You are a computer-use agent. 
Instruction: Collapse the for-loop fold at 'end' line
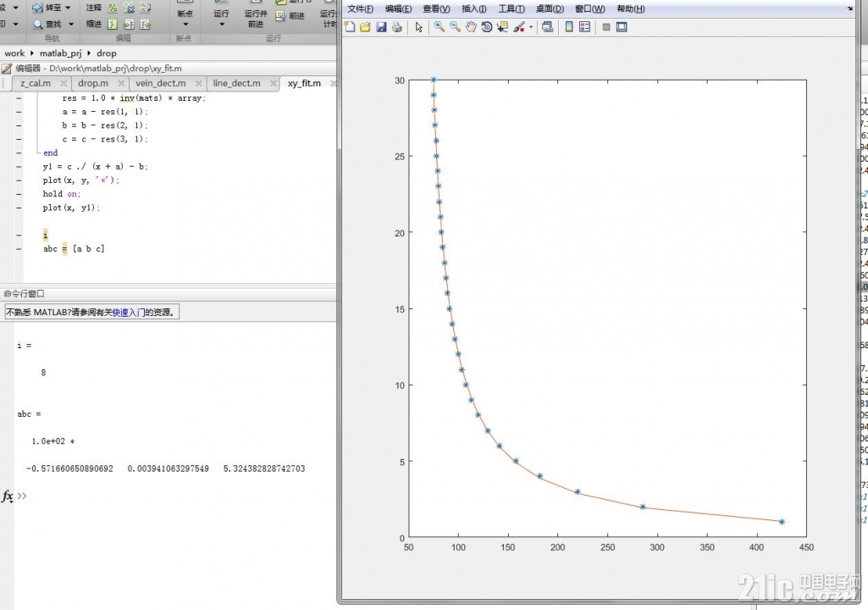[37, 152]
